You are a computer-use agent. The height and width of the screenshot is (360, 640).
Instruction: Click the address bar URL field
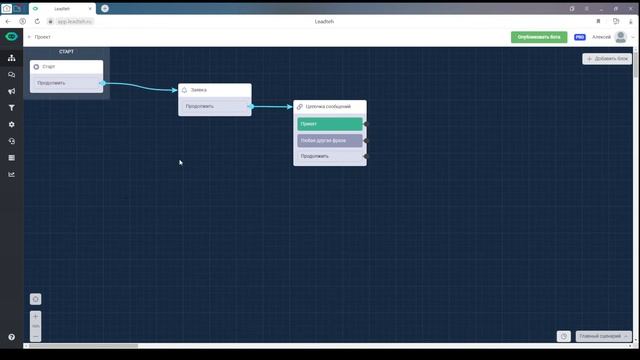point(74,21)
